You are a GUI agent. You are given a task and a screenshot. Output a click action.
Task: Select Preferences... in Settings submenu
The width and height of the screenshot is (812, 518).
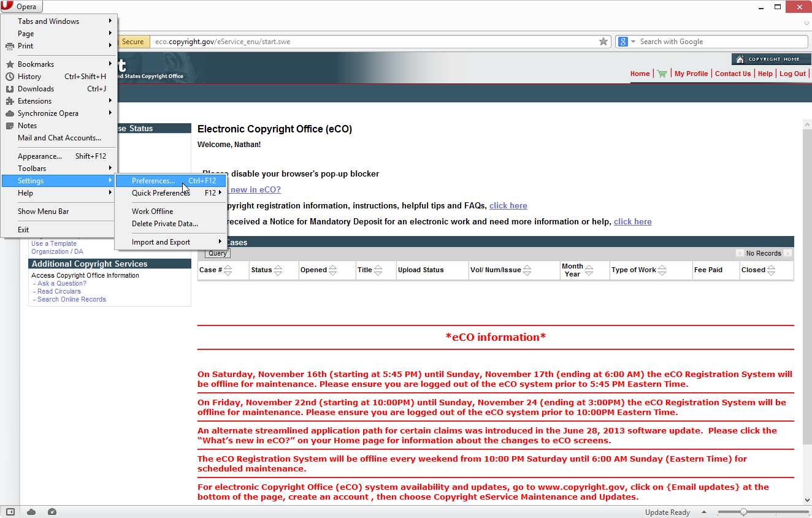[x=171, y=181]
